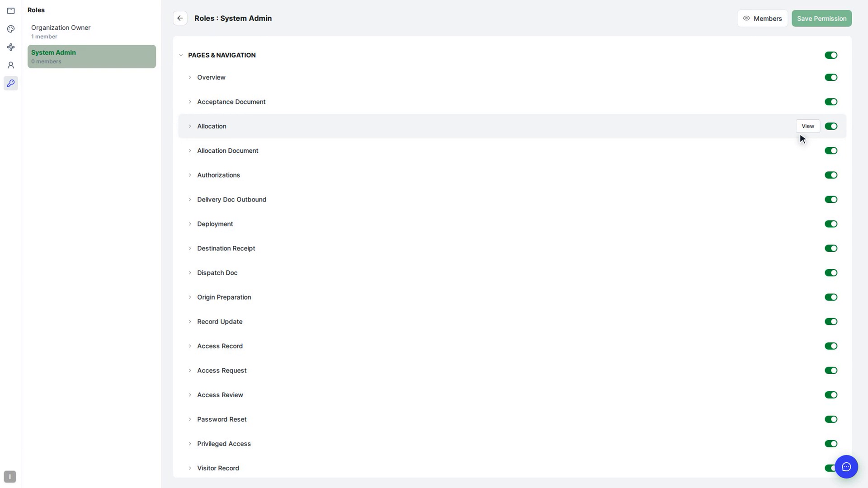Expand the Password Reset chevron
This screenshot has height=488, width=868.
coord(190,419)
